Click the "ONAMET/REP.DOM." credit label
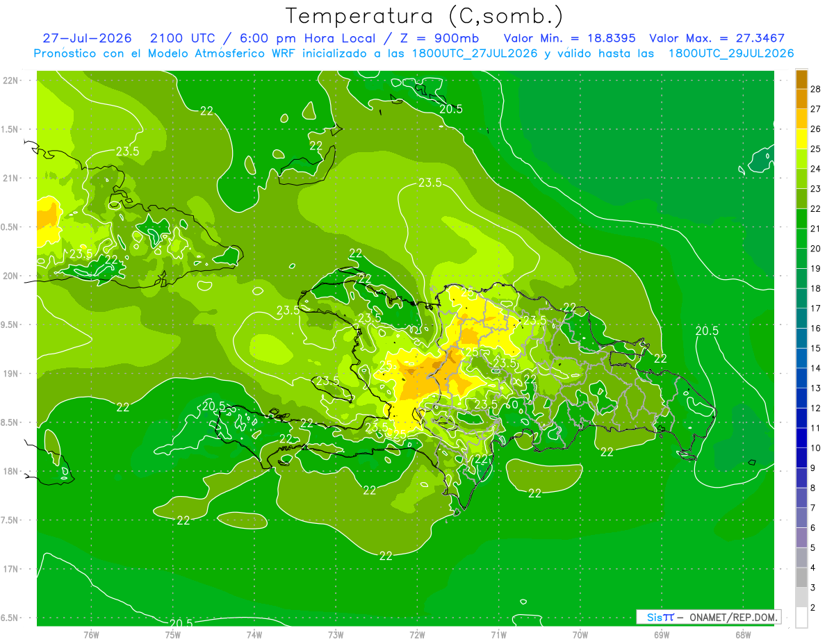834x644 pixels. [735, 617]
